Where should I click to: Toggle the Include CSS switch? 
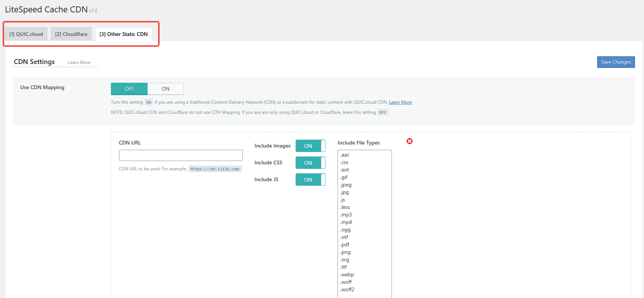[x=310, y=163]
